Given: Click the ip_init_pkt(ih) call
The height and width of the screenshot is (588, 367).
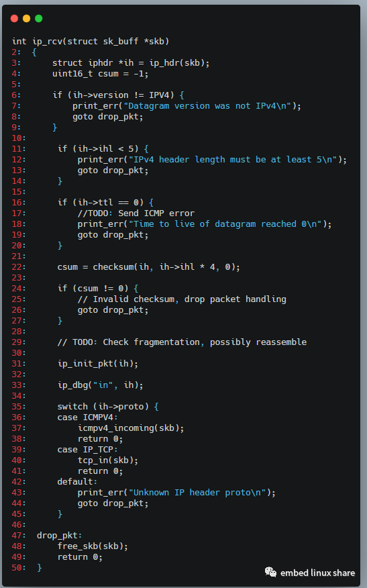Looking at the screenshot, I should coord(98,363).
